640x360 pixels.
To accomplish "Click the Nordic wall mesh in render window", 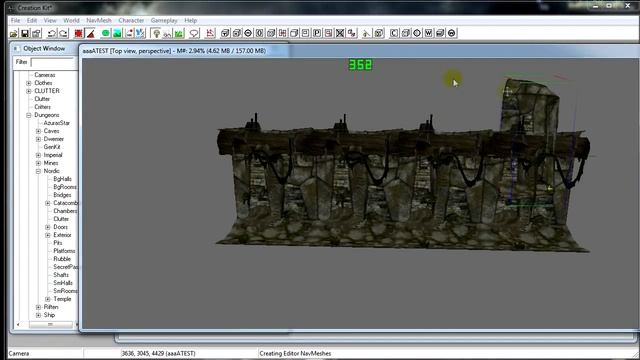I will [x=402, y=184].
